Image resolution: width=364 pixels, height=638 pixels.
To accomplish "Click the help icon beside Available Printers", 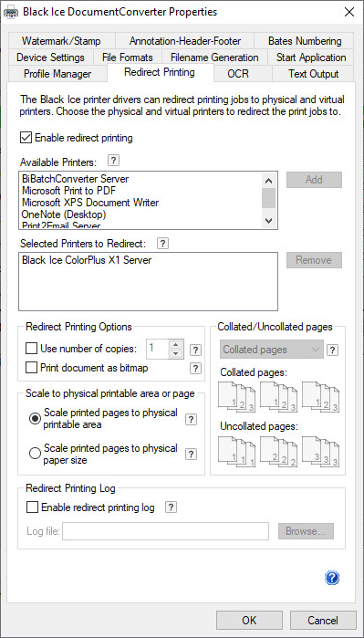I will [x=114, y=161].
